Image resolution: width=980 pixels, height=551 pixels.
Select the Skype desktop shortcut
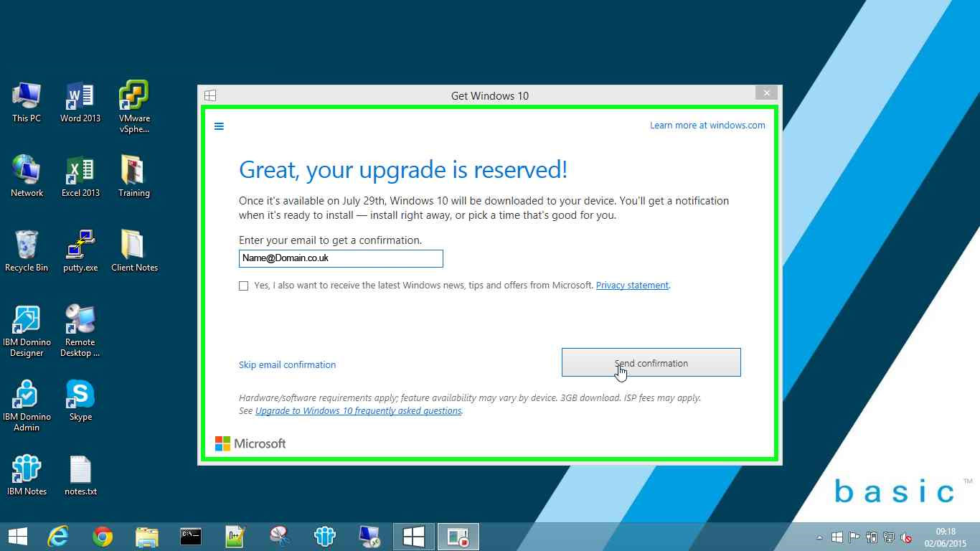point(80,400)
